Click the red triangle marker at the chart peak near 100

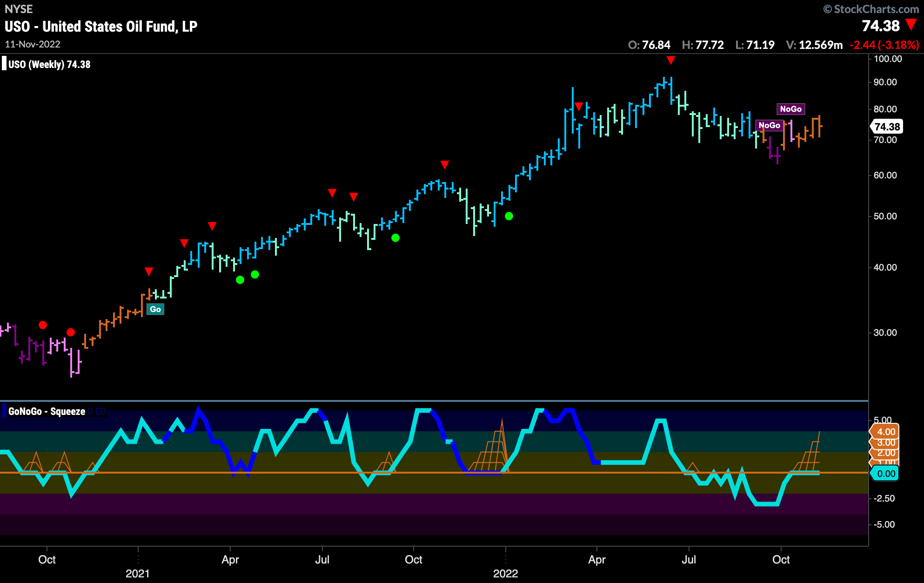670,60
